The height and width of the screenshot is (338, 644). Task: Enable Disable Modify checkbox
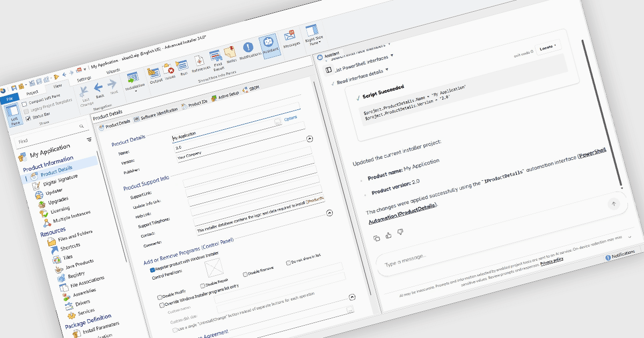pyautogui.click(x=159, y=296)
